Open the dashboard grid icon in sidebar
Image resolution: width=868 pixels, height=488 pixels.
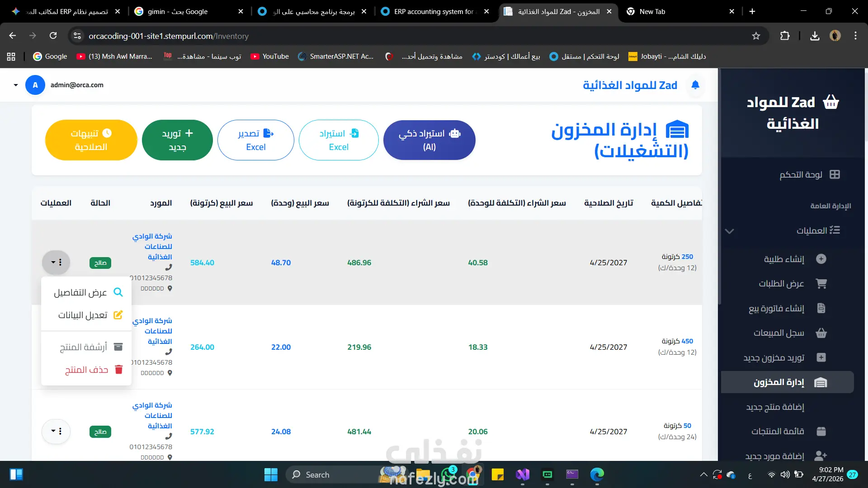[x=835, y=175]
